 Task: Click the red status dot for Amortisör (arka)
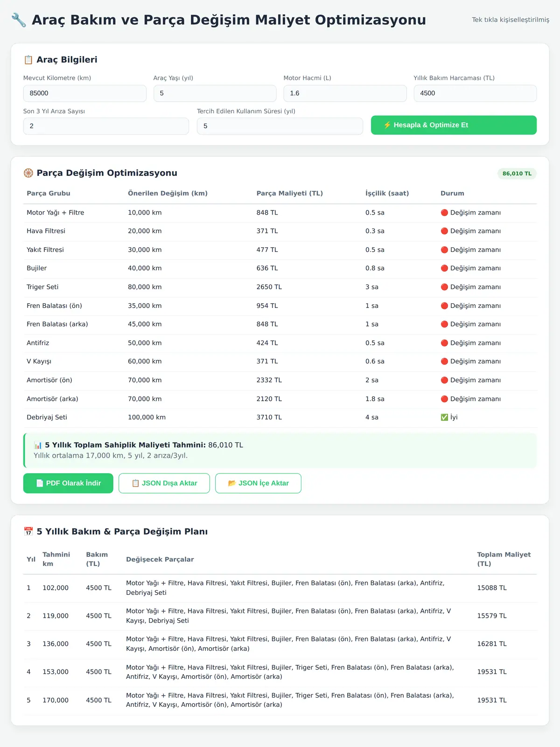tap(444, 399)
